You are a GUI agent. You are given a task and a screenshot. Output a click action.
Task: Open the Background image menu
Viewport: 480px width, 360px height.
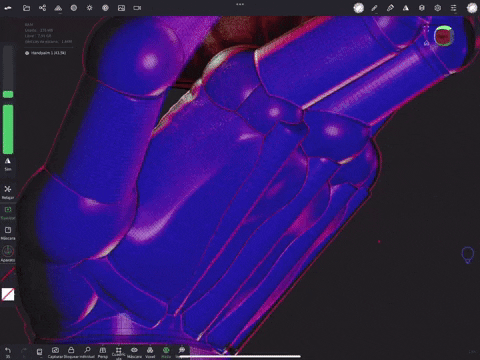pyautogui.click(x=121, y=8)
